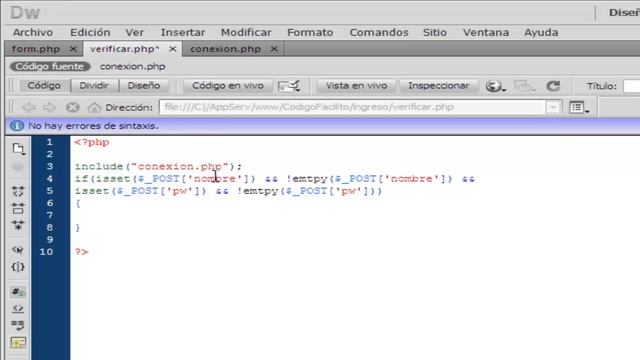640x360 pixels.
Task: Open the Insertar menu
Action: point(183,32)
